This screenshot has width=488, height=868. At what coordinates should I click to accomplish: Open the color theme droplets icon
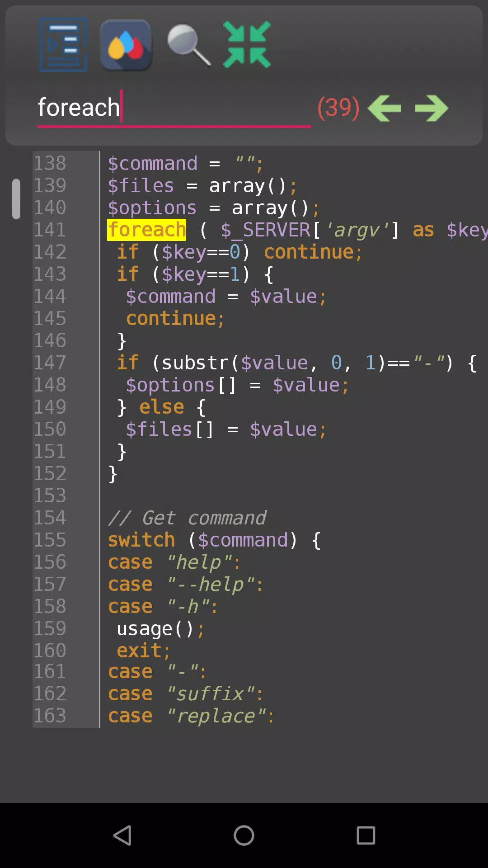[126, 45]
